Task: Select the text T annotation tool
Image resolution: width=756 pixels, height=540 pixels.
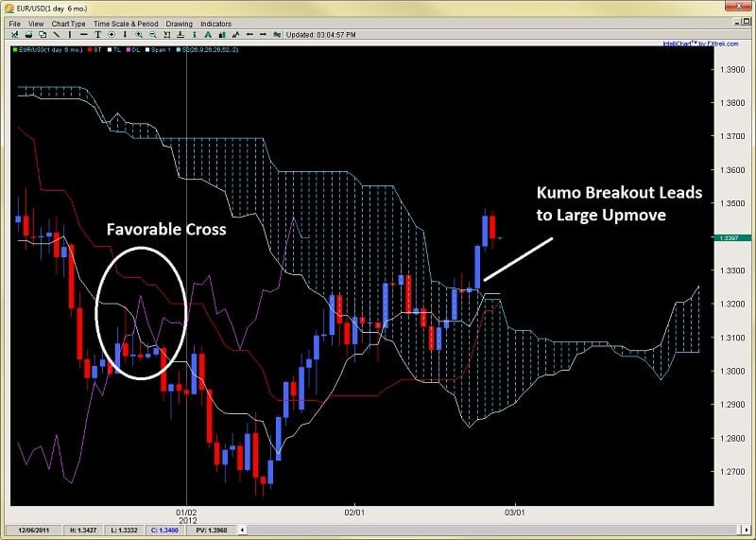Action: point(97,35)
